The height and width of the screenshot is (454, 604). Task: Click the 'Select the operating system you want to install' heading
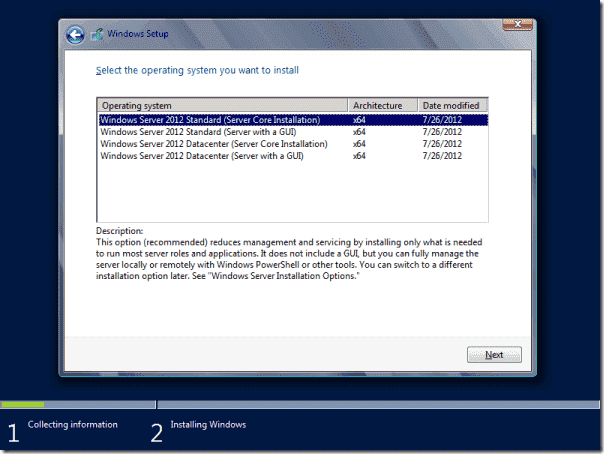coord(197,70)
